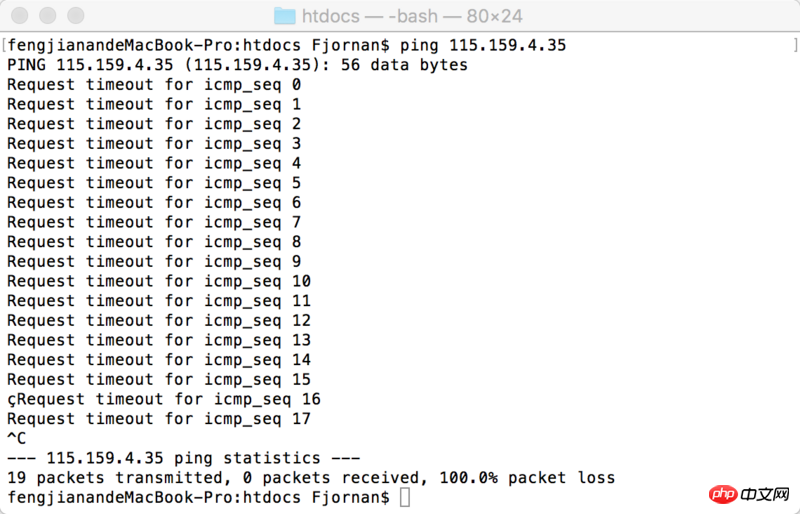This screenshot has width=800, height=514.
Task: Click the PING 56 data bytes output line
Action: pyautogui.click(x=237, y=65)
